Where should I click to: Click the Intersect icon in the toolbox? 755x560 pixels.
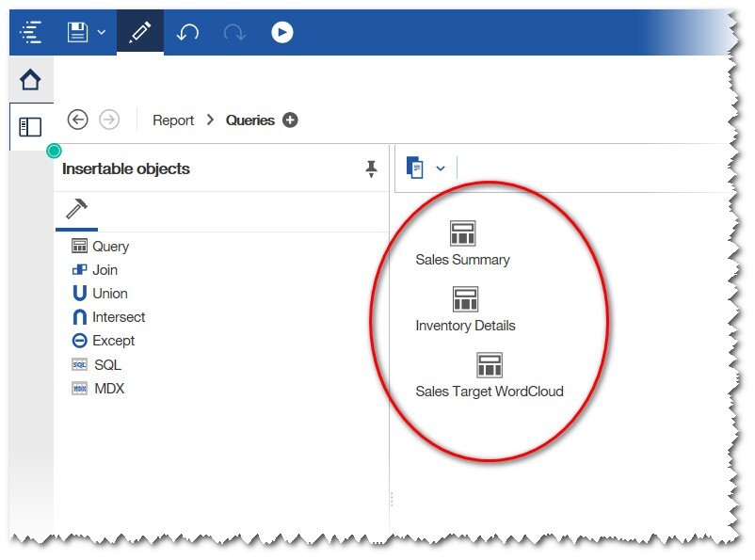point(79,317)
